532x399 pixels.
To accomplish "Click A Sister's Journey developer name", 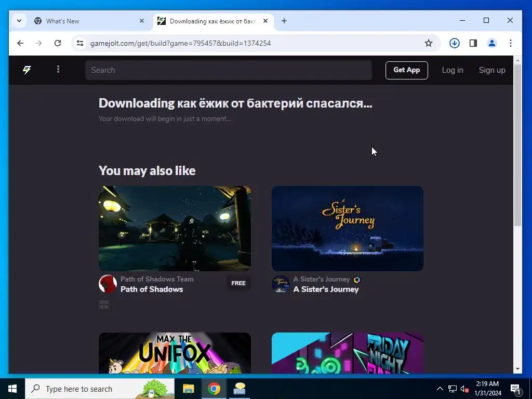I will (321, 279).
